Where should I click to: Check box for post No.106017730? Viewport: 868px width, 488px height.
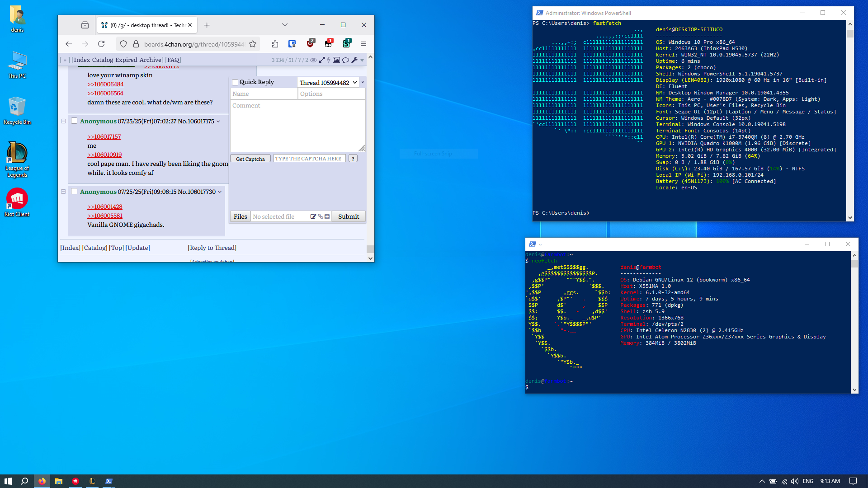(x=74, y=191)
